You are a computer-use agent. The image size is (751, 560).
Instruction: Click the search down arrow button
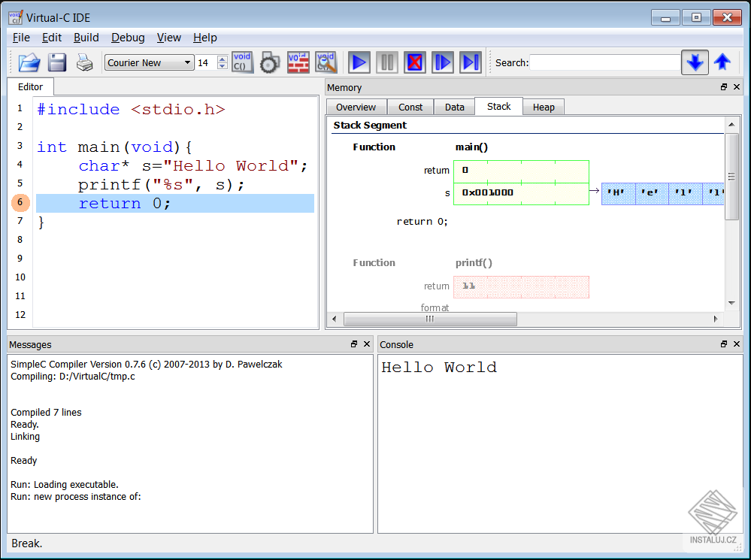pos(695,62)
